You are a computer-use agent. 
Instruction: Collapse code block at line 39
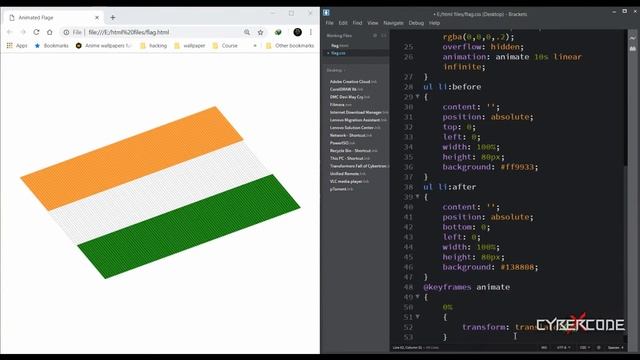coord(417,197)
